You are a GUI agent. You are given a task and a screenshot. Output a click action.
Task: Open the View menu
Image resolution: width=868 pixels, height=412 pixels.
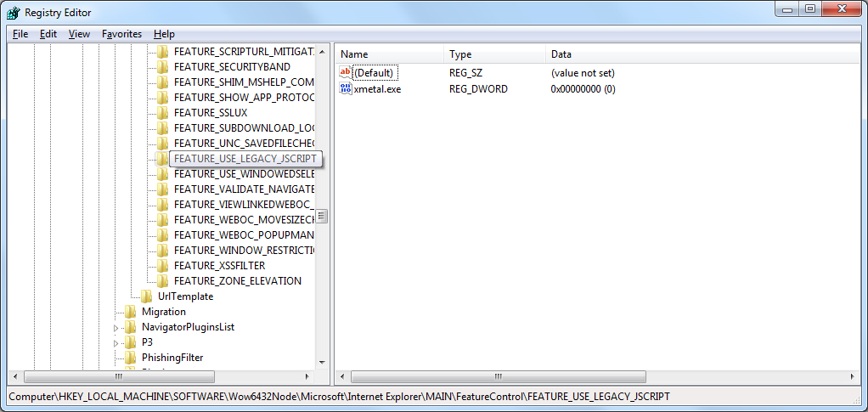click(x=79, y=34)
